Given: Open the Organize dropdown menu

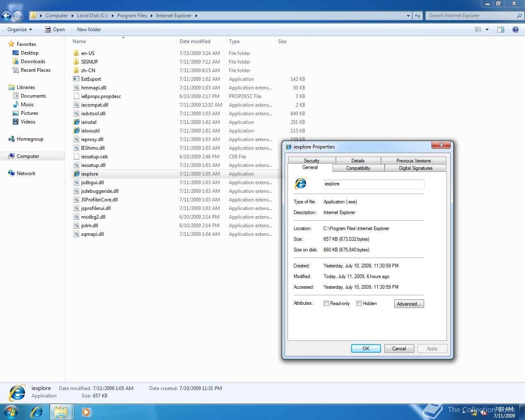Looking at the screenshot, I should click(20, 30).
